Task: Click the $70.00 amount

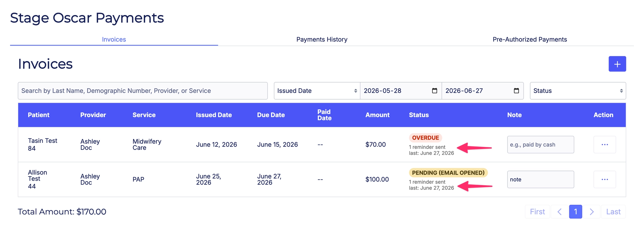Action: [375, 145]
